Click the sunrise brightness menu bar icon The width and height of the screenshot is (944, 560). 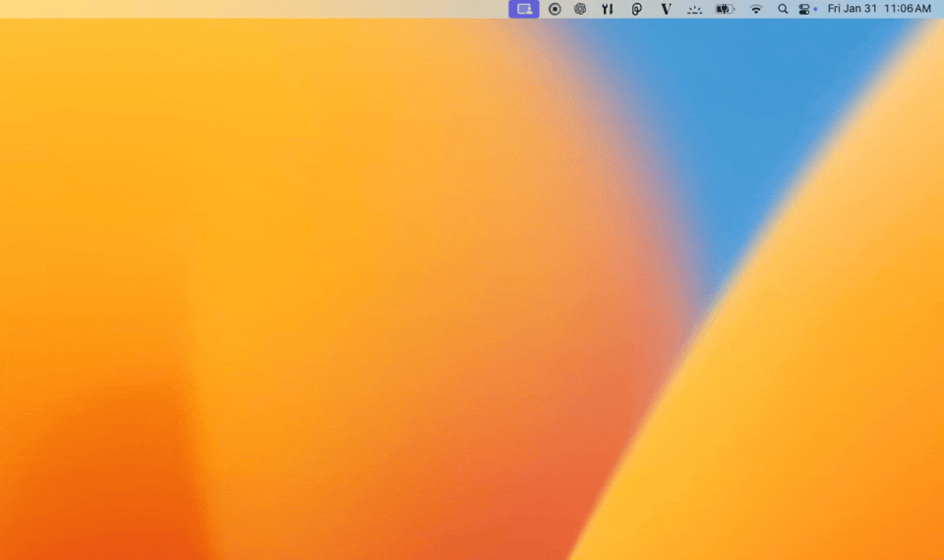pos(695,10)
